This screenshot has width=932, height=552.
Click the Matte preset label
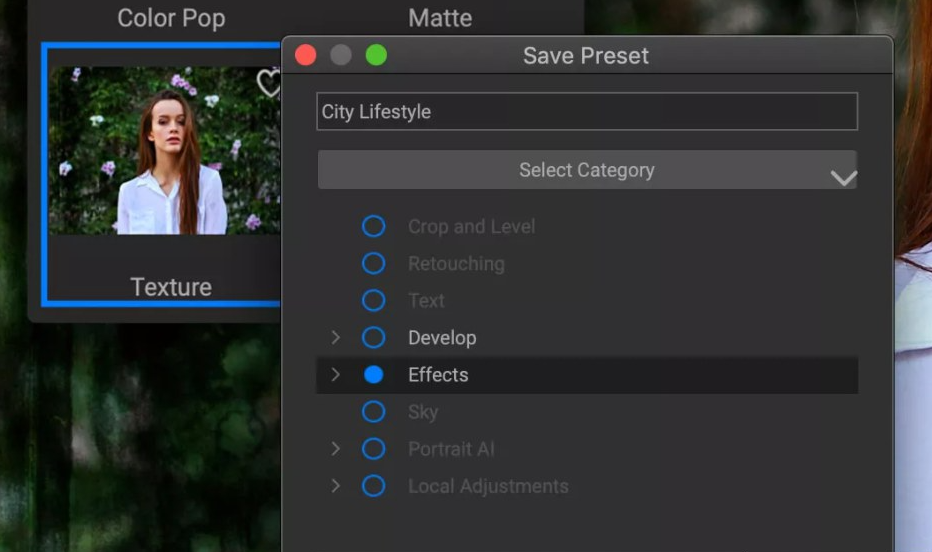click(x=440, y=18)
